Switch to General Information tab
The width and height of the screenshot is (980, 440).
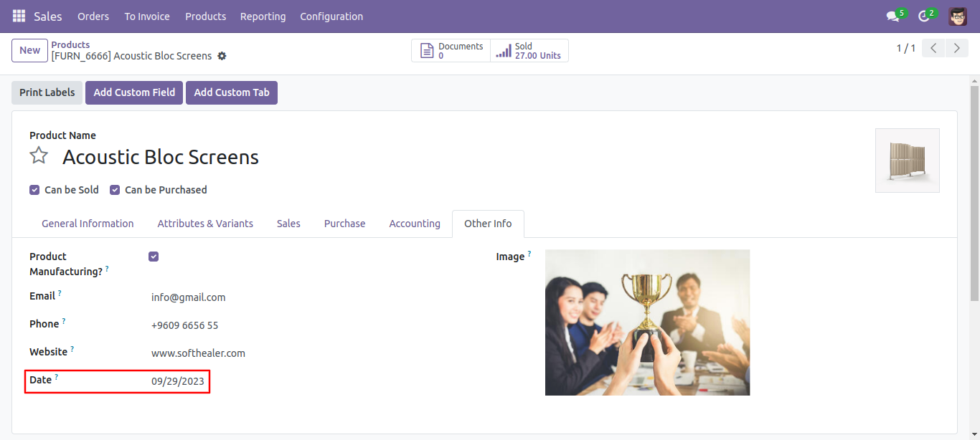[88, 224]
